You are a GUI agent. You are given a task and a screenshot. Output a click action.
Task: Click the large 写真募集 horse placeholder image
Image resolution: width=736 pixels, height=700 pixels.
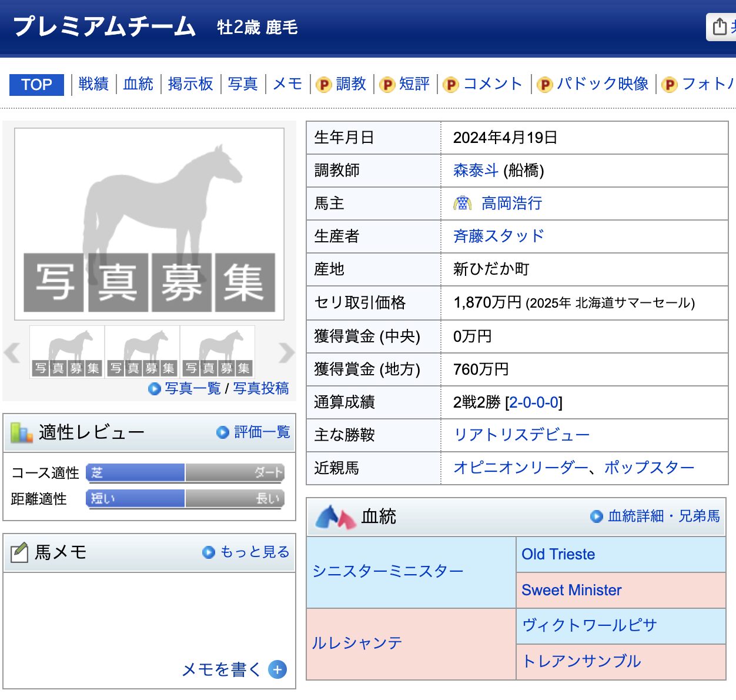click(149, 224)
